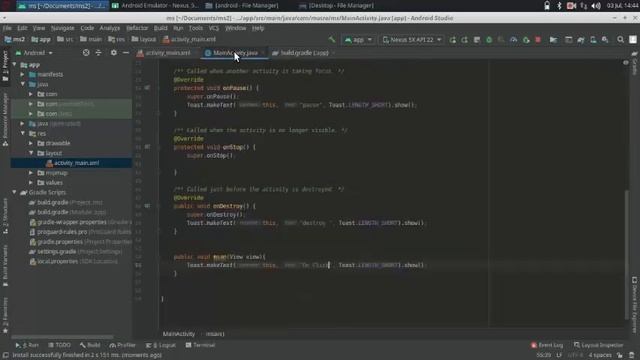Expand the drawable folder
The height and width of the screenshot is (360, 640).
tap(31, 143)
